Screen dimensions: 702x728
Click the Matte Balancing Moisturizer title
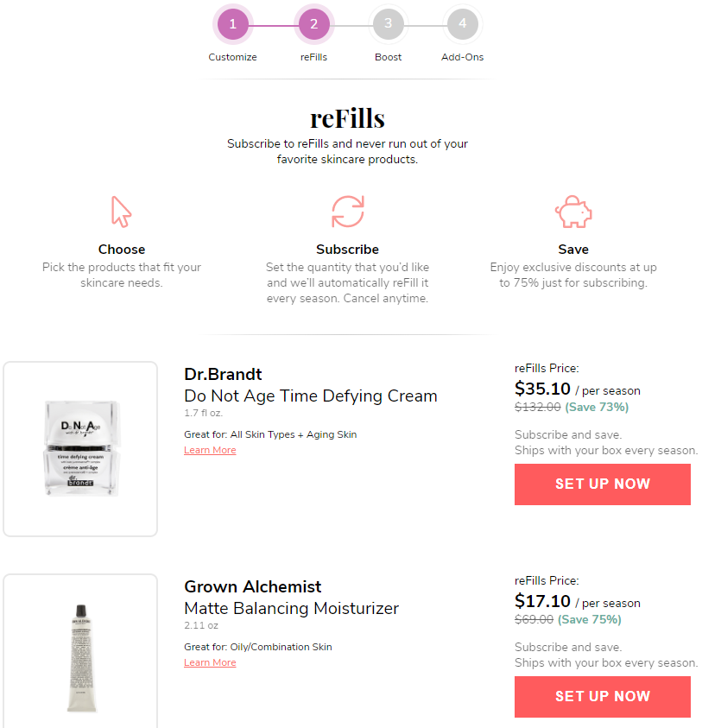click(x=292, y=609)
